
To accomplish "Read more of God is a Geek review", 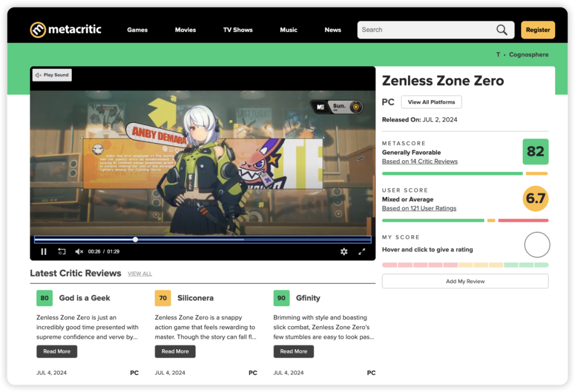I will point(57,352).
